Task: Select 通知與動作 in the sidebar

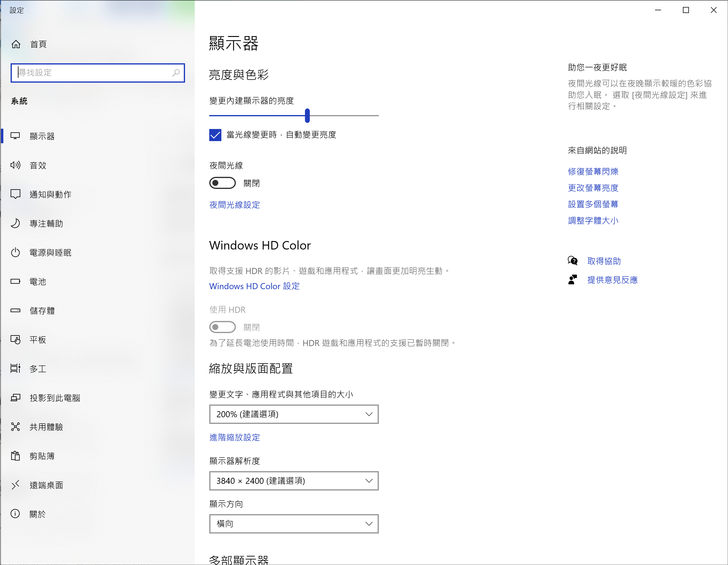Action: pos(50,194)
